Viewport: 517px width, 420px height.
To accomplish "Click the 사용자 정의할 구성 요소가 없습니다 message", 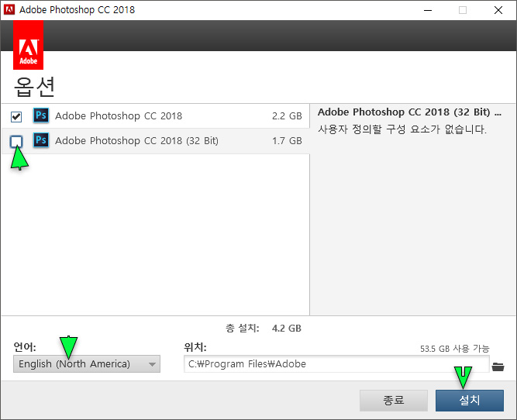I will [402, 129].
